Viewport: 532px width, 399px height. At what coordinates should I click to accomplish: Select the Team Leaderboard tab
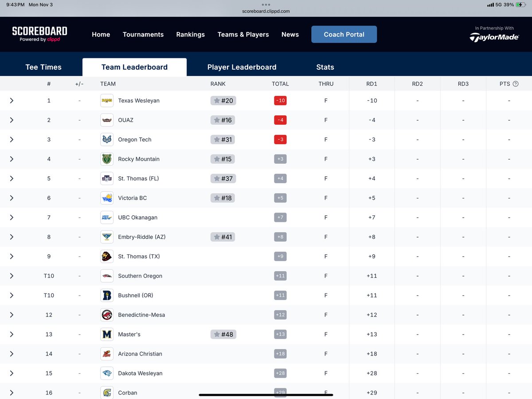[134, 67]
